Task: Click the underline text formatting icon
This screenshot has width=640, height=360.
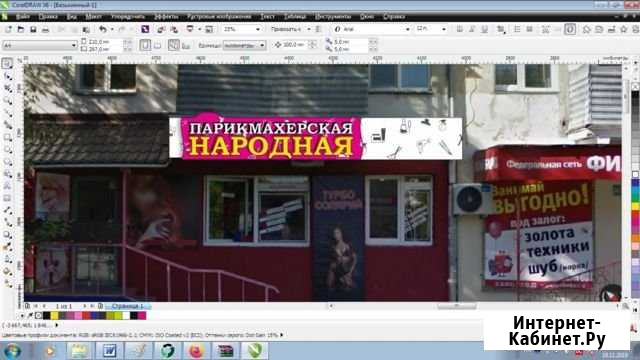Action: click(x=484, y=29)
